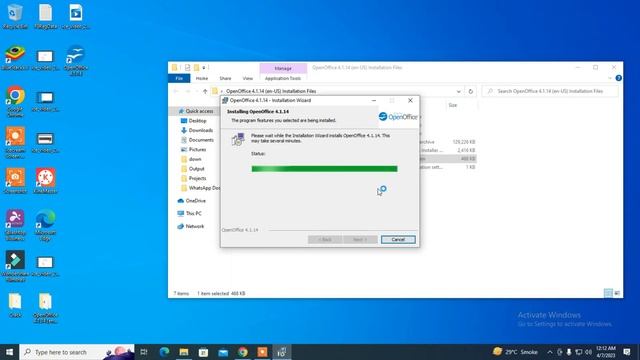Select the file row sized 1 KB
This screenshot has width=640, height=360.
448,167
